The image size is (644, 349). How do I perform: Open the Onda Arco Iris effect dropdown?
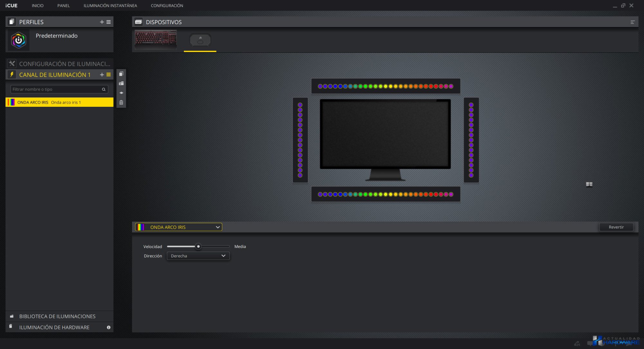179,227
